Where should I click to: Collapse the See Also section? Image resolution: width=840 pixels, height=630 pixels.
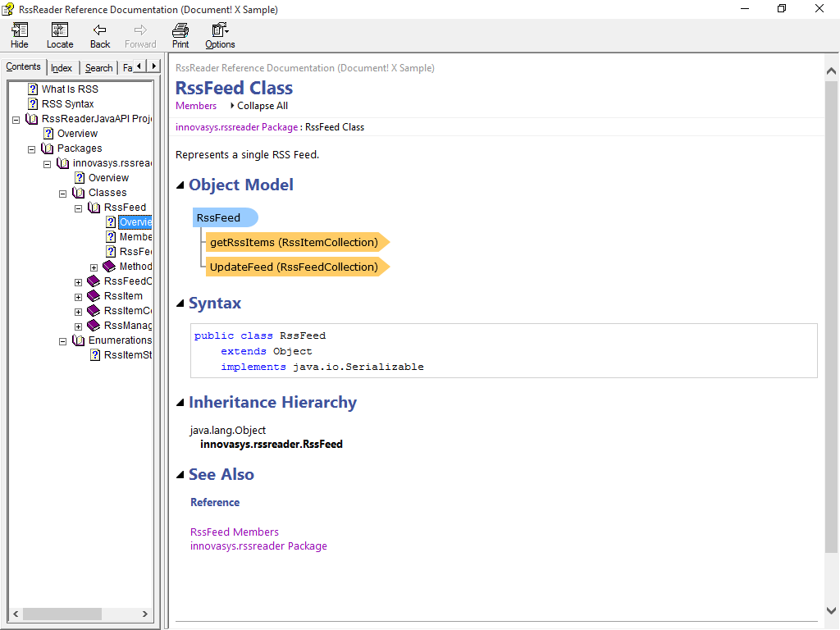pos(180,475)
